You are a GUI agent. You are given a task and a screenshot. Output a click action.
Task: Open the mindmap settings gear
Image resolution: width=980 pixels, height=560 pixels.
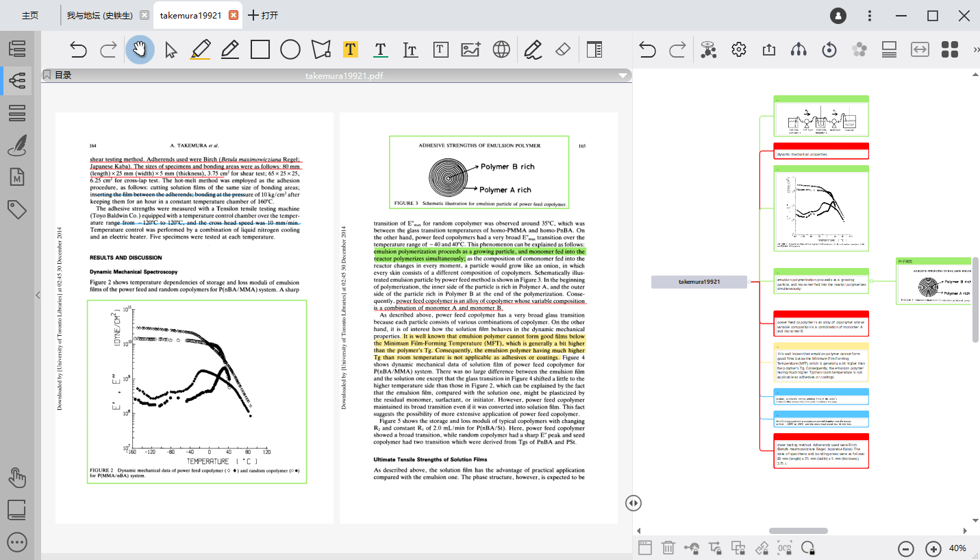(x=738, y=49)
